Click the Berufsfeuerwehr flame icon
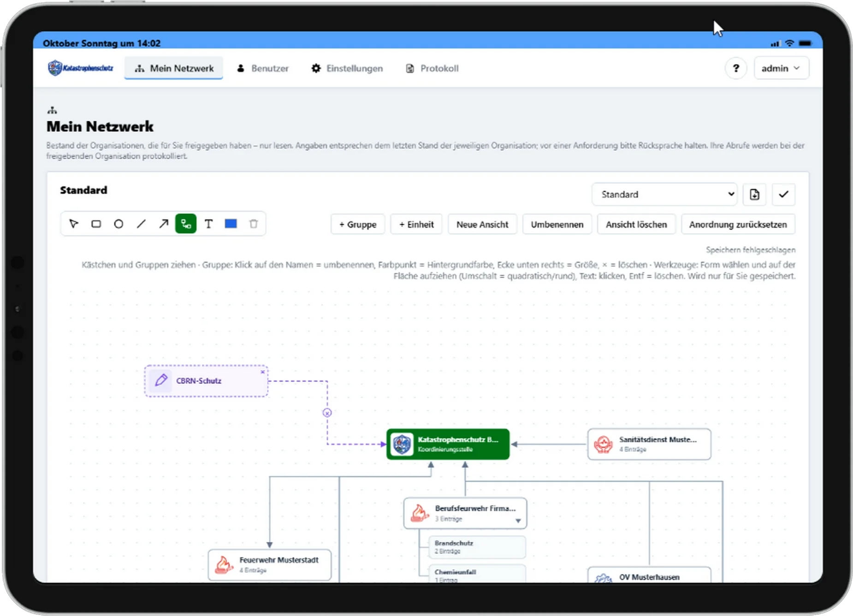The image size is (853, 616). [420, 513]
